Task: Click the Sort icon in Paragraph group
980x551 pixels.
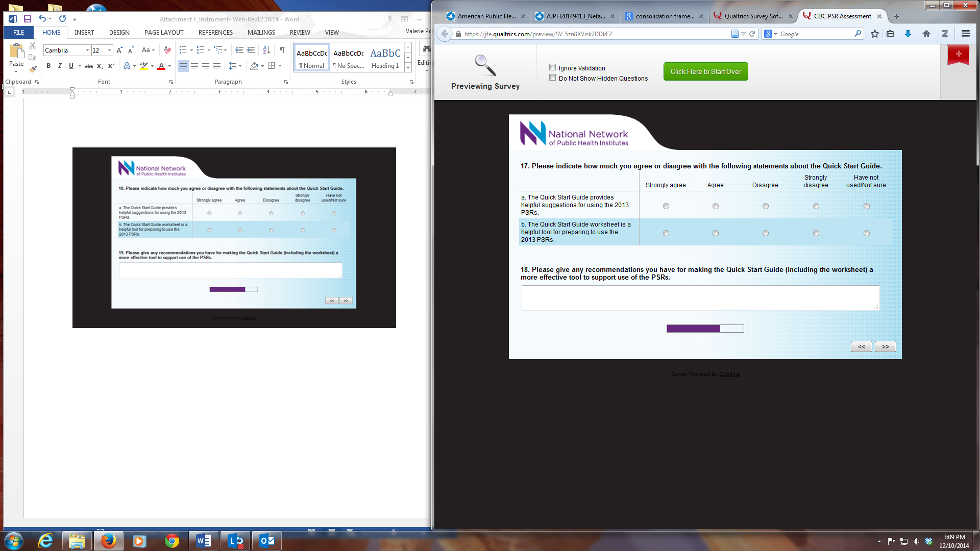Action: click(266, 50)
